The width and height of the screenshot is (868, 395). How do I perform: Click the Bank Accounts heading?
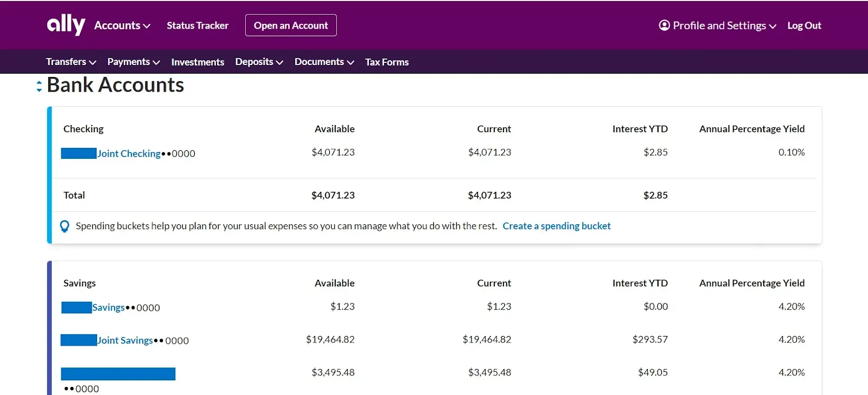116,85
